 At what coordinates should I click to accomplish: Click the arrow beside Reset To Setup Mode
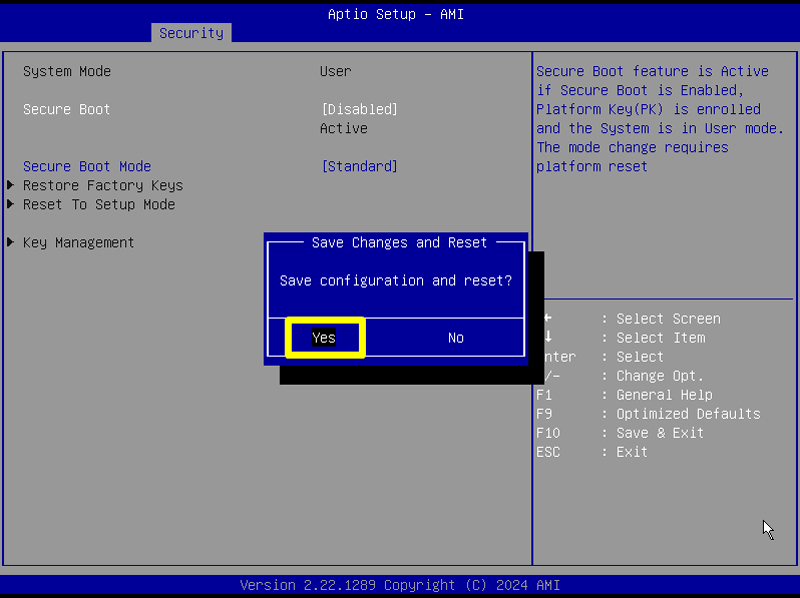point(10,204)
